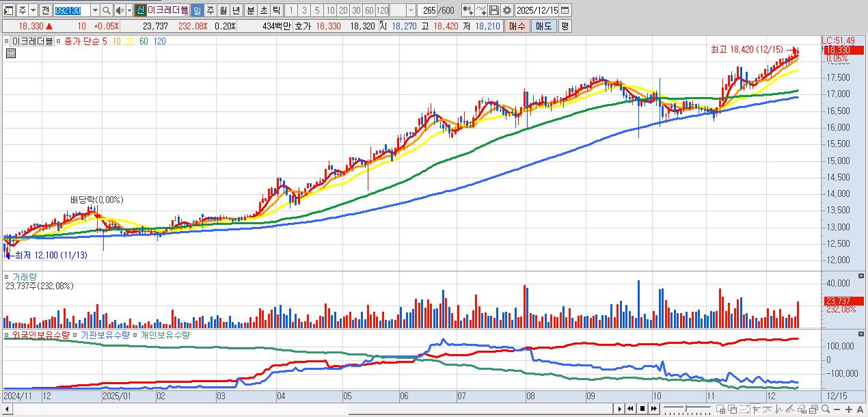Click the speaker sound icon in the toolbar
Screen dimensions: 868x417
(x=119, y=10)
